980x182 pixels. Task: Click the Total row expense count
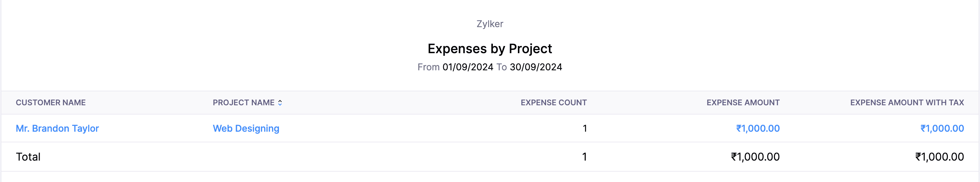click(584, 157)
